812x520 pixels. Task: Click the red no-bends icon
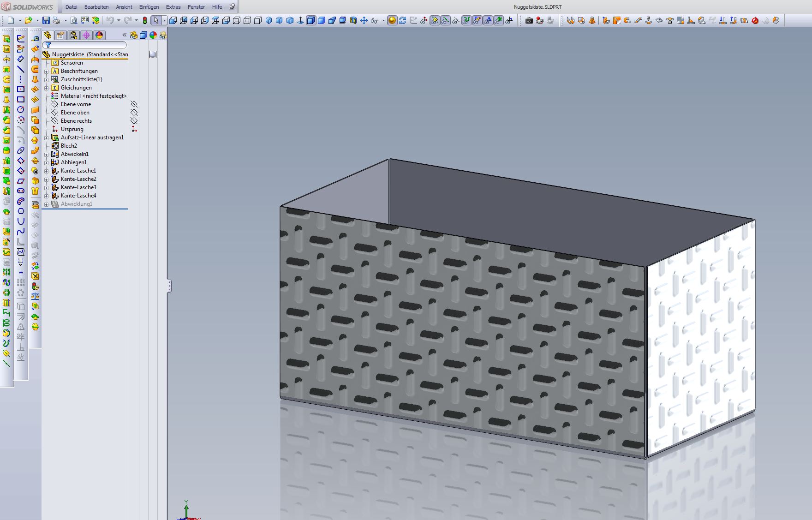pyautogui.click(x=755, y=20)
